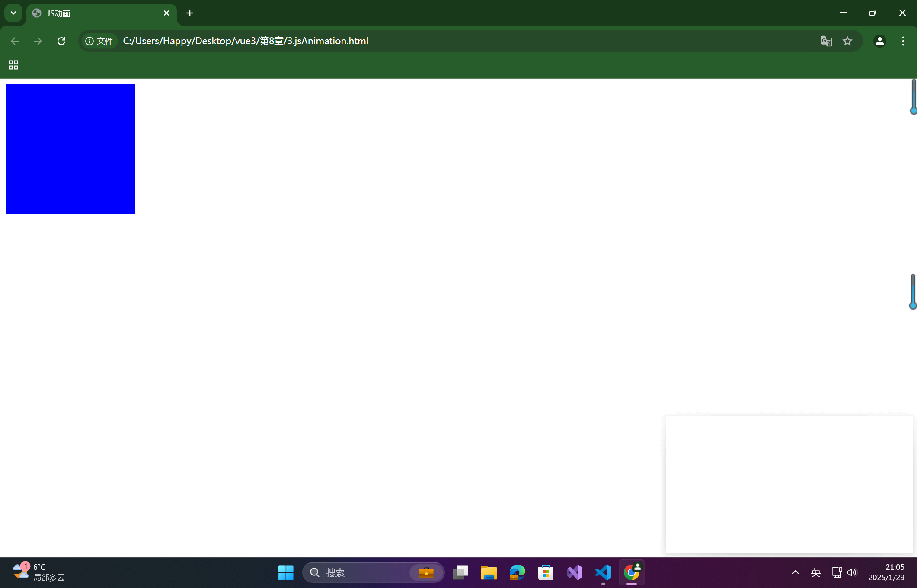
Task: Launch Visual Studio Code from the taskbar
Action: (x=603, y=572)
